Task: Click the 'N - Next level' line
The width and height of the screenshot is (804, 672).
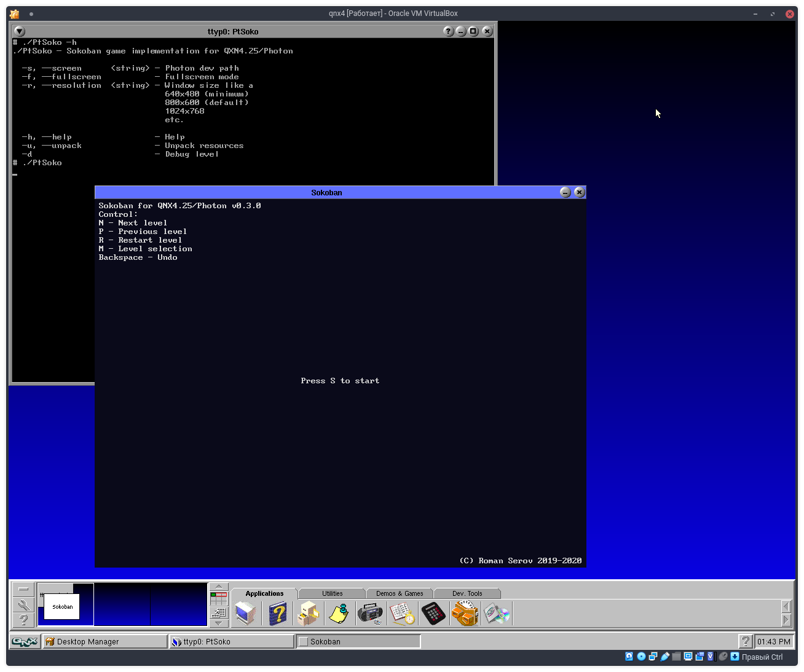Action: point(133,223)
